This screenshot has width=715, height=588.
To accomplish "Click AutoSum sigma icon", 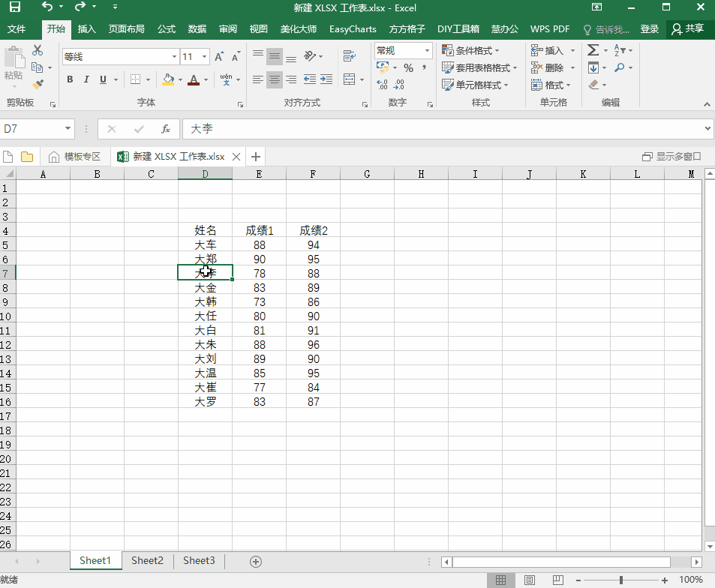I will pyautogui.click(x=593, y=49).
